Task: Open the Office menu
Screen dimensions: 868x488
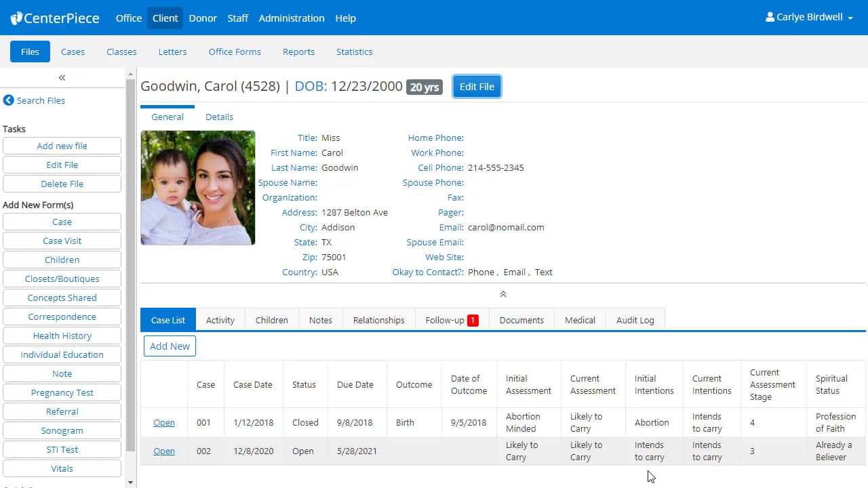Action: pos(129,18)
